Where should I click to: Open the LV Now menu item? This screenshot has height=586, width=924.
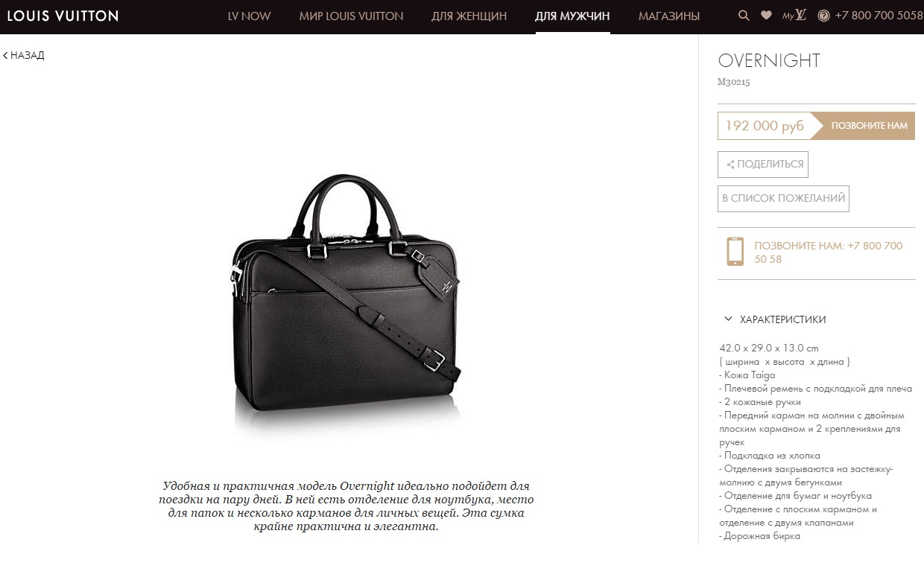249,16
